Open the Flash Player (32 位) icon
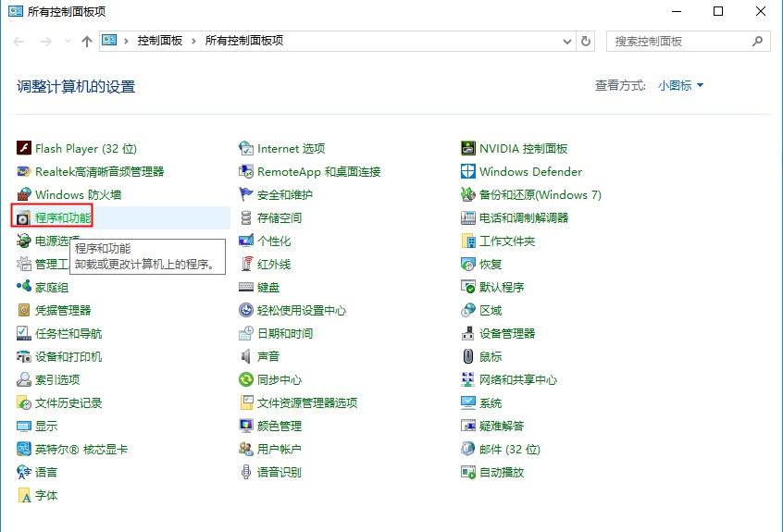The image size is (783, 532). click(x=23, y=148)
